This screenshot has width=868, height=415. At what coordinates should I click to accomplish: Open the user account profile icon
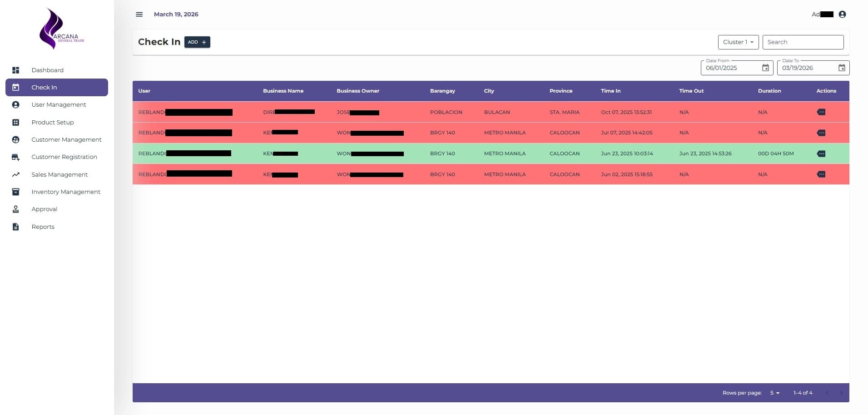pos(842,15)
